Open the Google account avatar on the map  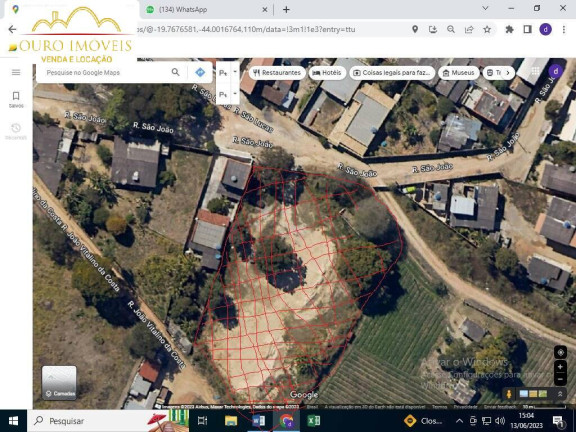(x=555, y=71)
